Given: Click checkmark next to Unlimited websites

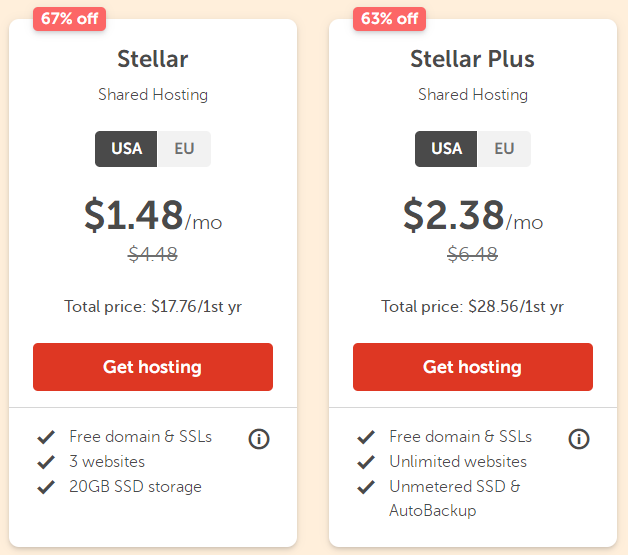Looking at the screenshot, I should pyautogui.click(x=365, y=462).
